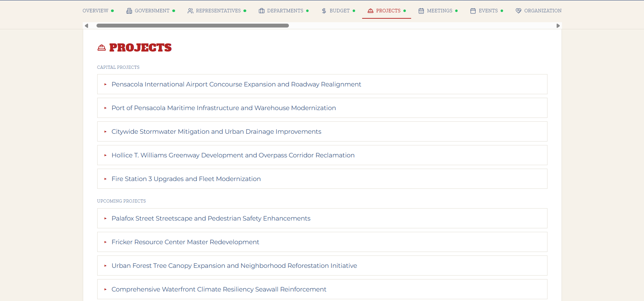Open the Events tab

[487, 11]
